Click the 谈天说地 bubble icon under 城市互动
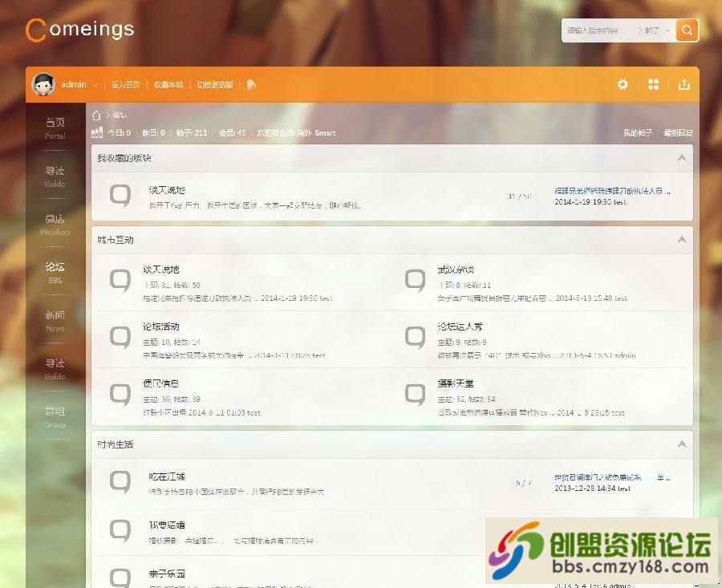 tap(120, 281)
